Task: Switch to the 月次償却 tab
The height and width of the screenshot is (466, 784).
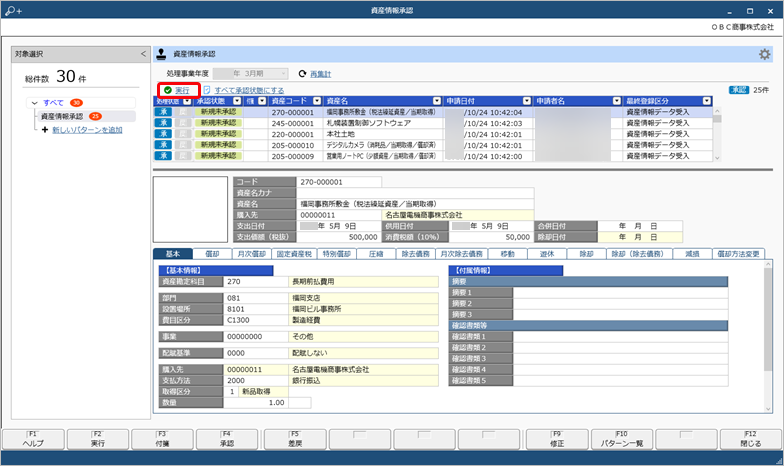Action: click(252, 254)
